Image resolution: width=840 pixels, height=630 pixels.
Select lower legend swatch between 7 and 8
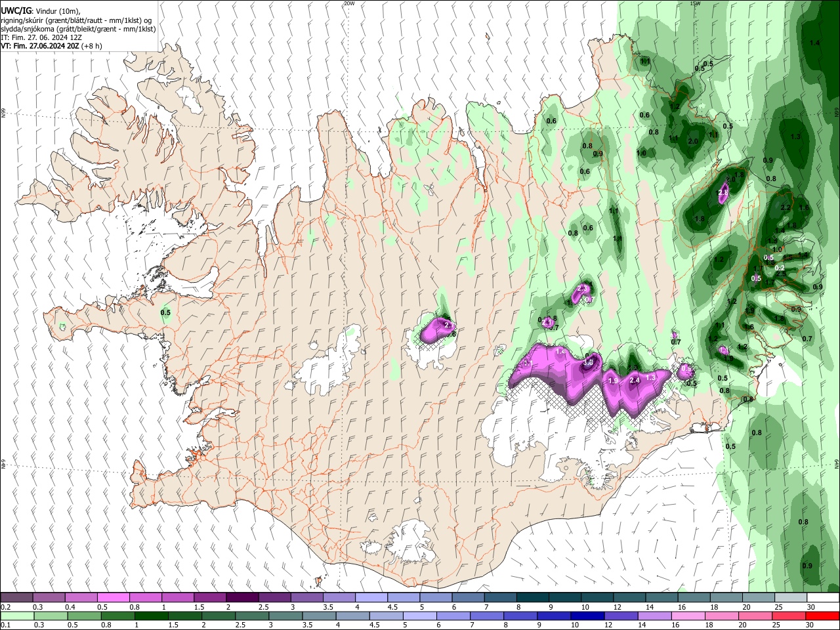(x=488, y=616)
